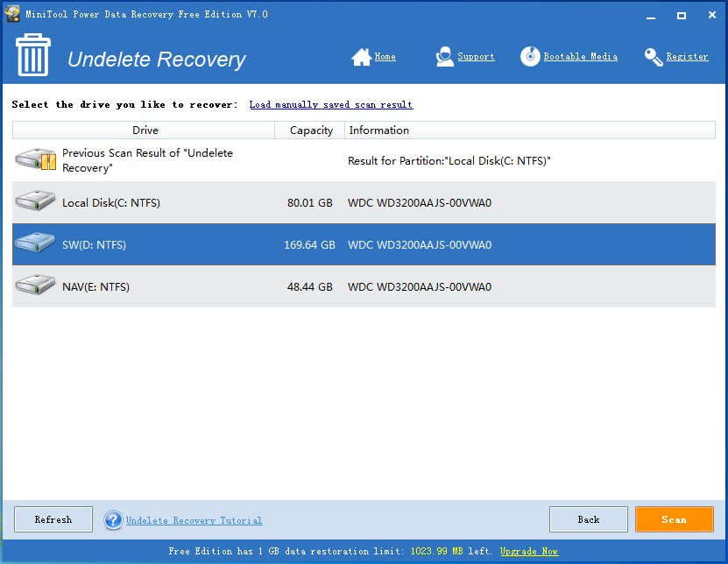Screen dimensions: 728x564
Task: Click the blue question mark help icon
Action: point(113,520)
